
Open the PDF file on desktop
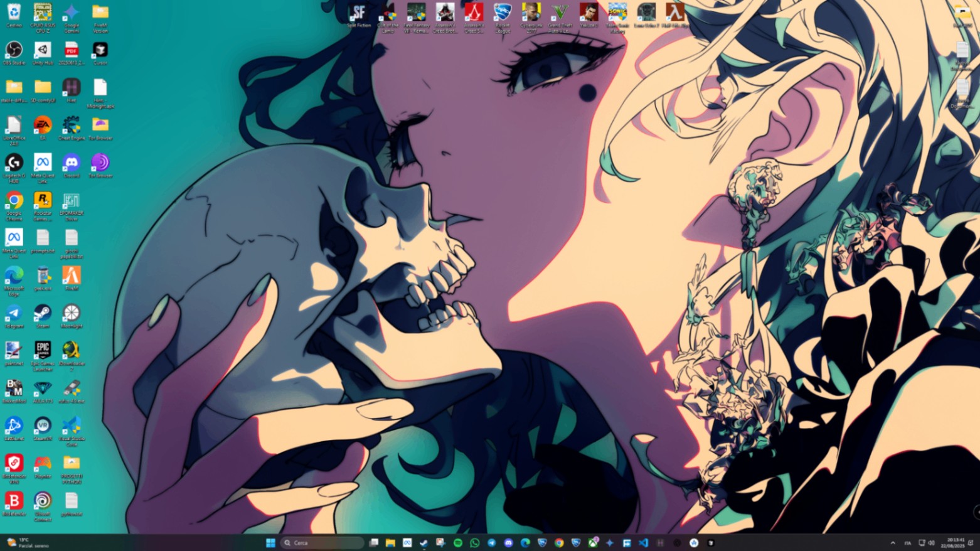click(72, 53)
